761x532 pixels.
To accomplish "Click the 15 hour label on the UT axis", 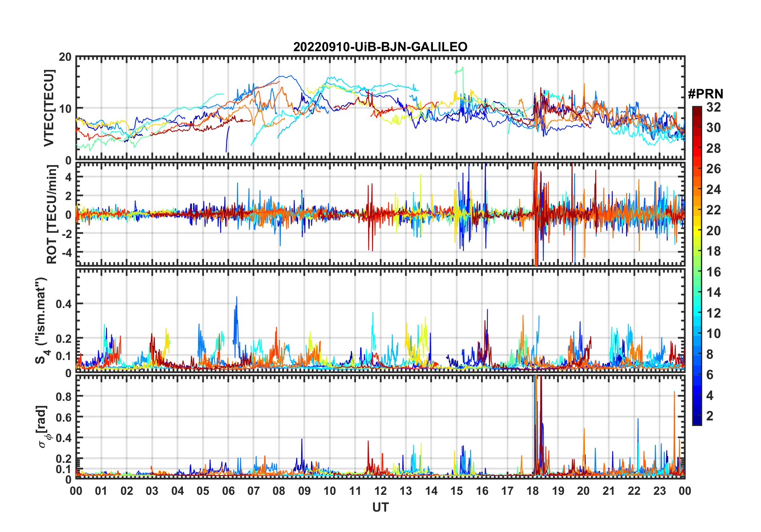I will [457, 491].
